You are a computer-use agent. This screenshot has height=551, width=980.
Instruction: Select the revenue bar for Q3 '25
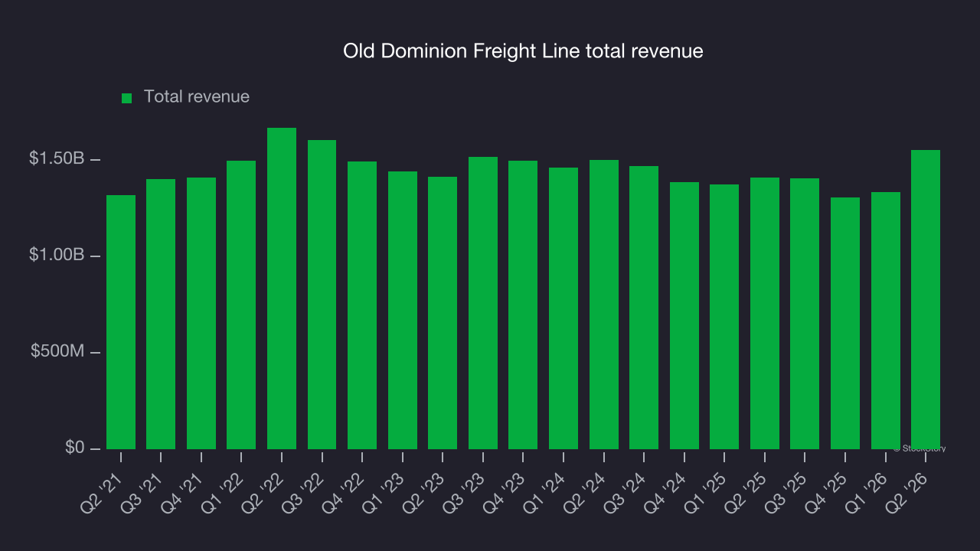coord(805,314)
